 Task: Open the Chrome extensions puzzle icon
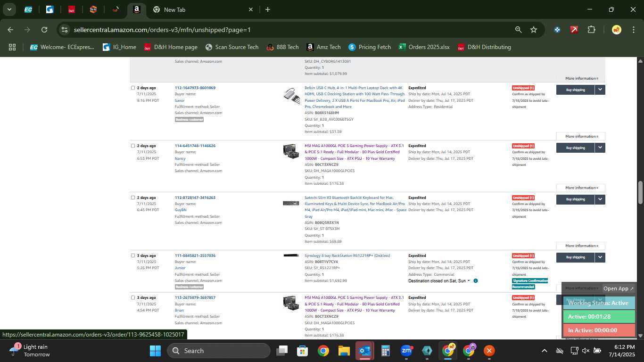[591, 30]
